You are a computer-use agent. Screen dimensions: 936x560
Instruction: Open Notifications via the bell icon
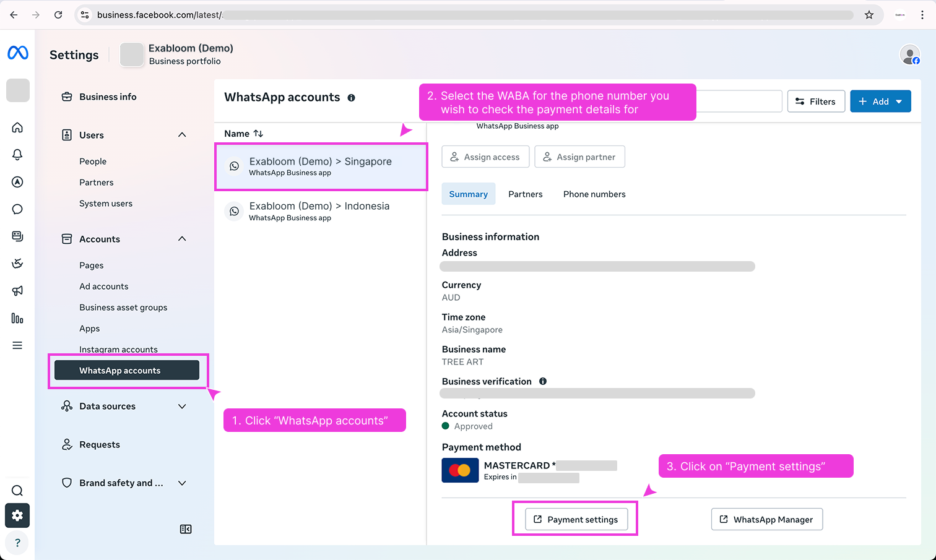click(x=17, y=155)
